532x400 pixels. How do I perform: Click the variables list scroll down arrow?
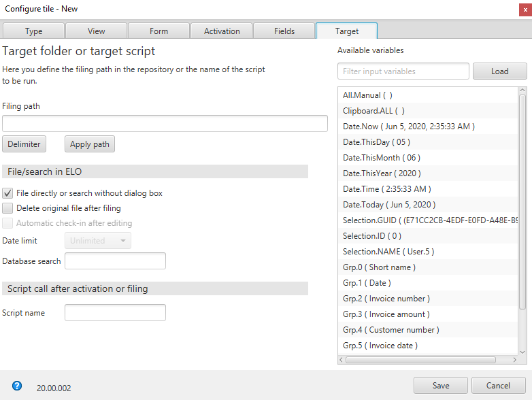[x=522, y=352]
